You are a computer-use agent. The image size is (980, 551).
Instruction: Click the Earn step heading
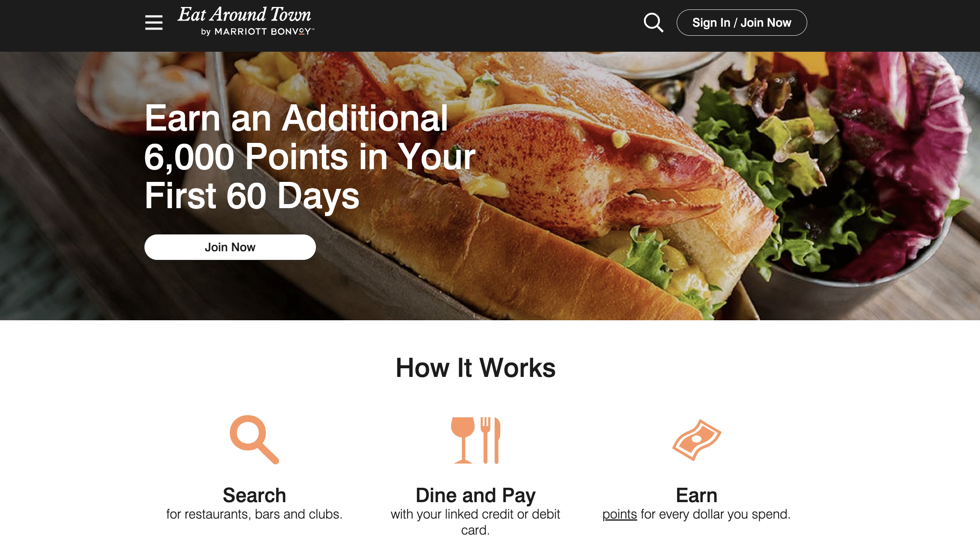(x=697, y=495)
